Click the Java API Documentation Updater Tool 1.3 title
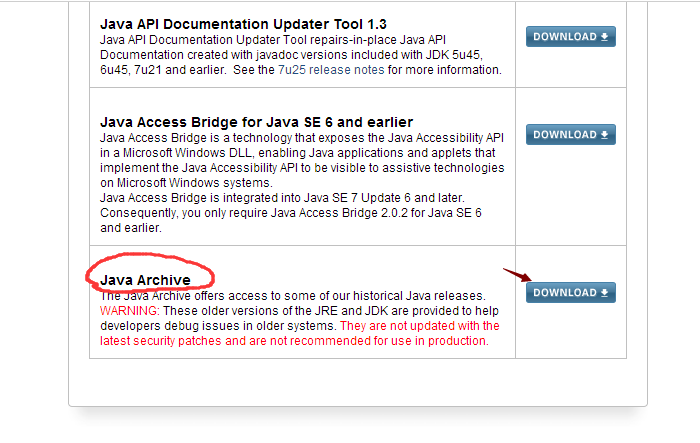This screenshot has height=443, width=700. 245,23
